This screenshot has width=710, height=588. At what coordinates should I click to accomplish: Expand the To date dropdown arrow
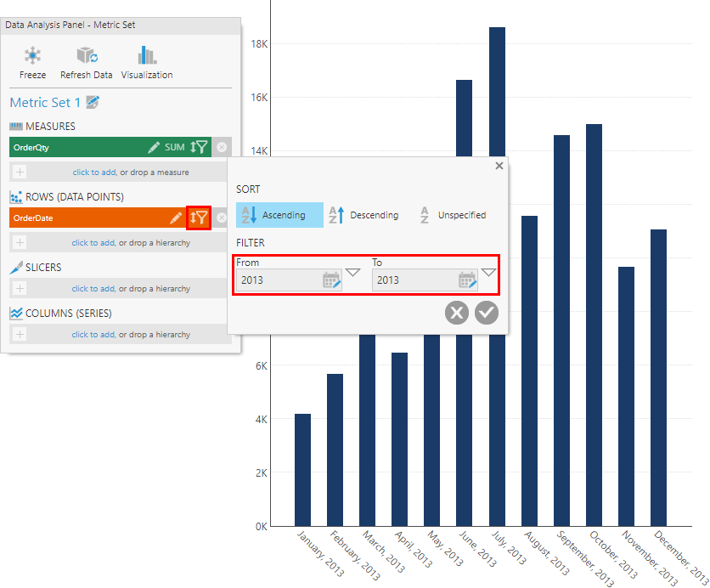point(488,272)
